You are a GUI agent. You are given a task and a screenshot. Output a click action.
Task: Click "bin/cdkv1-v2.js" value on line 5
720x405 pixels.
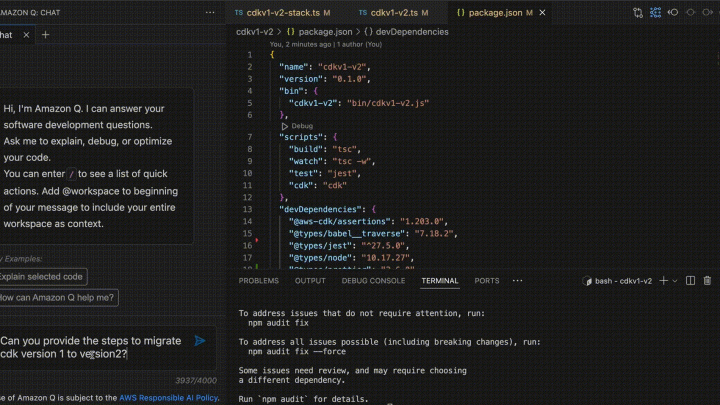pyautogui.click(x=388, y=103)
